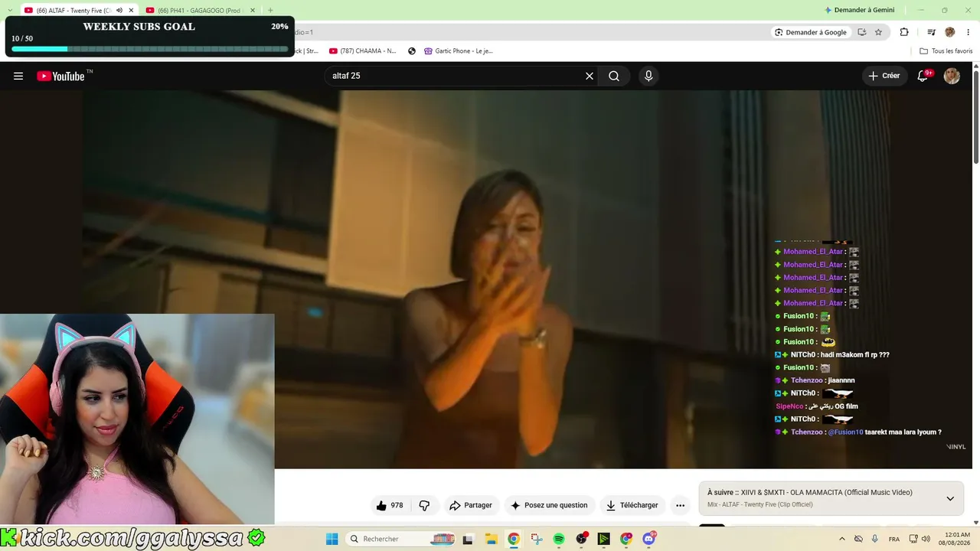Open OBS Studio from the taskbar
This screenshot has width=980, height=551.
click(x=582, y=539)
